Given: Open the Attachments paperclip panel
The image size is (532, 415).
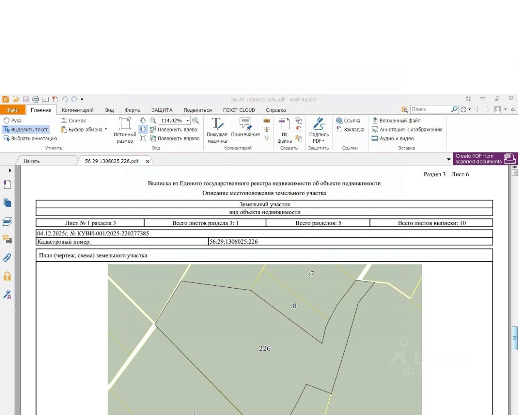Looking at the screenshot, I should (7, 258).
